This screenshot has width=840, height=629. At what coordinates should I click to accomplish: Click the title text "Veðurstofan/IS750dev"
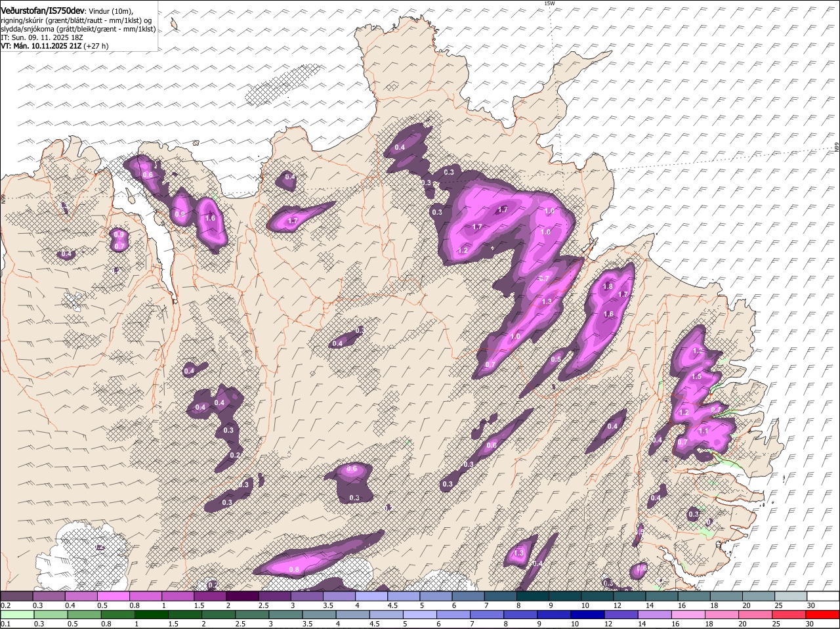tap(43, 11)
